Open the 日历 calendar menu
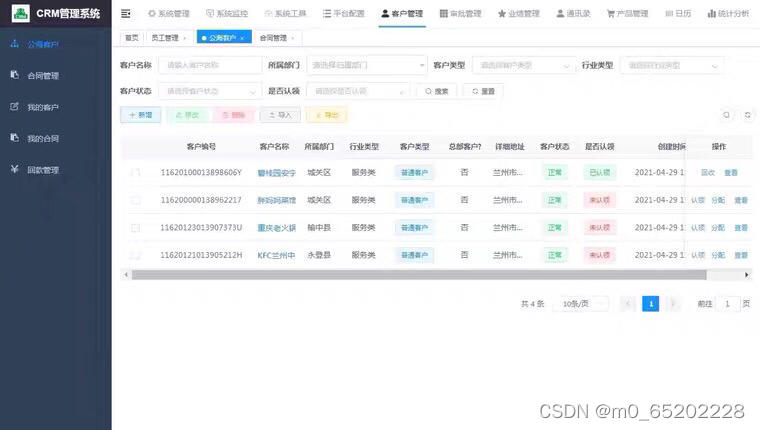Screen dimensions: 760x430 [x=679, y=14]
